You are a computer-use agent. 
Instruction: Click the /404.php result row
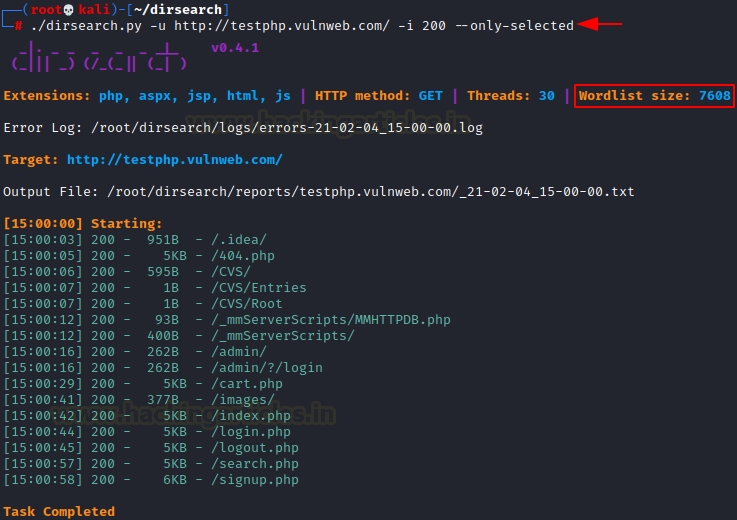[x=139, y=256]
